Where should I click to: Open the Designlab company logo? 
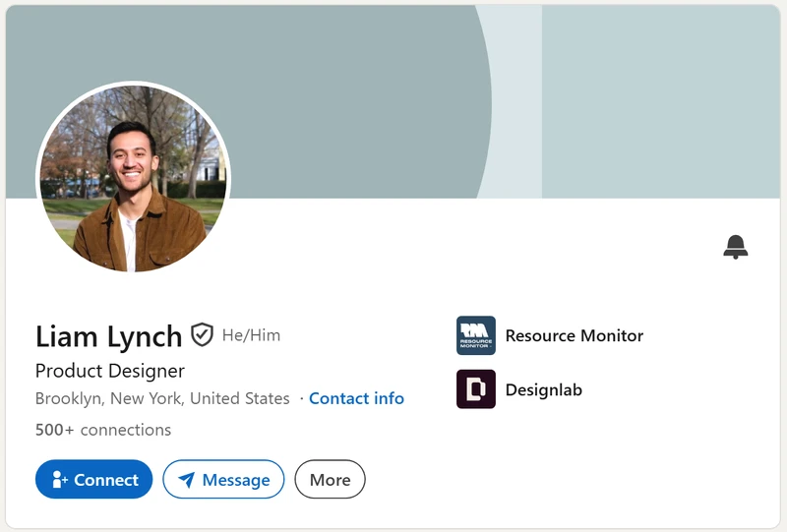(476, 389)
